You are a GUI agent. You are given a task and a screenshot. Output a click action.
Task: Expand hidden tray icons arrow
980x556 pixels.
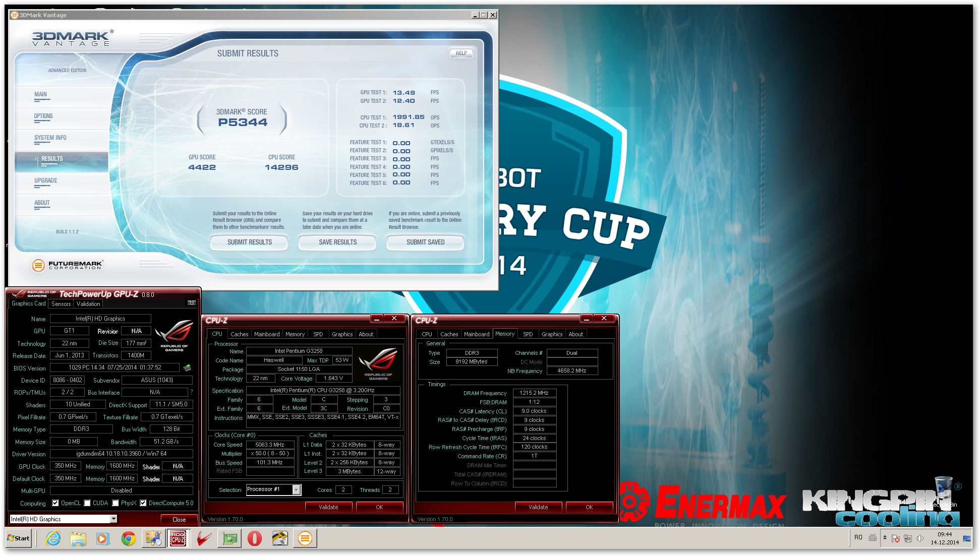pos(885,538)
